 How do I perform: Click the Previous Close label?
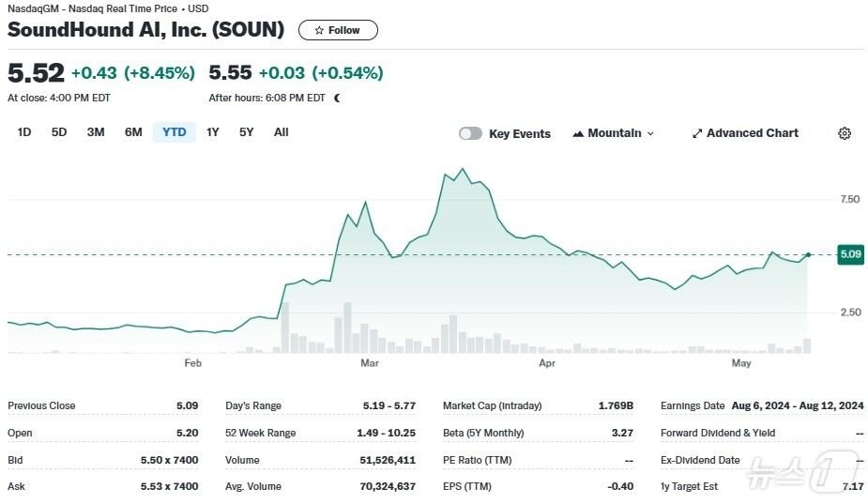tap(41, 405)
